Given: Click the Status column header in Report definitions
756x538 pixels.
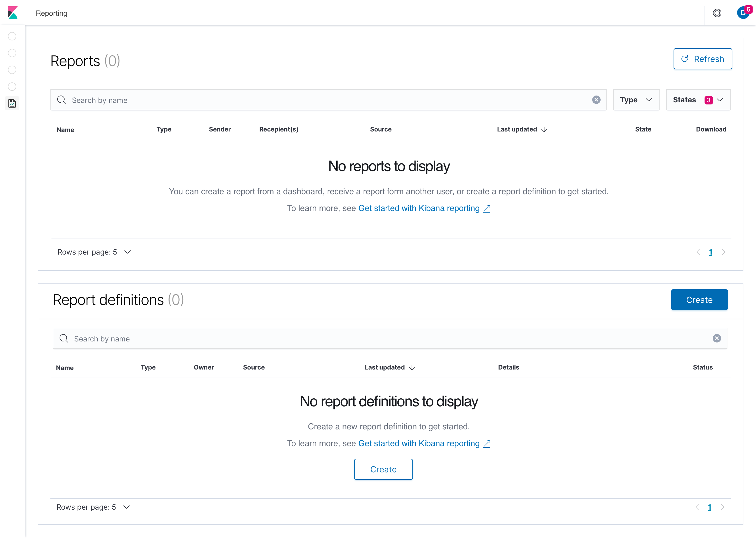Looking at the screenshot, I should tap(702, 367).
